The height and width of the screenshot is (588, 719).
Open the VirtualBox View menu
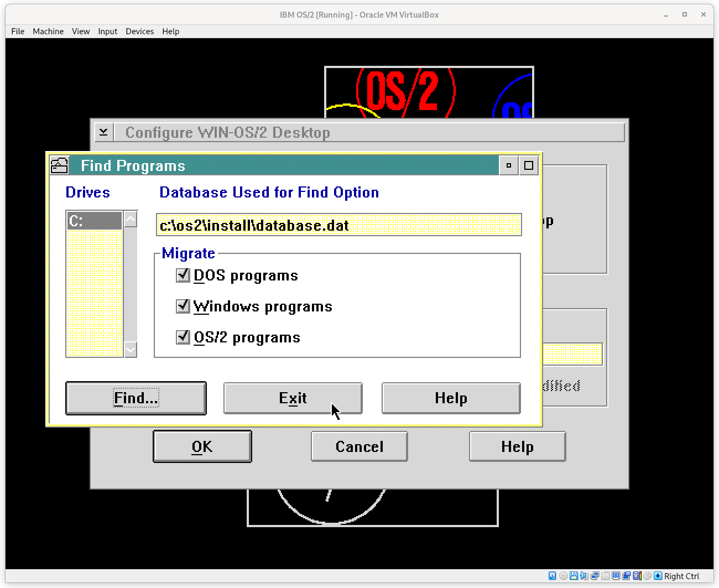click(81, 32)
